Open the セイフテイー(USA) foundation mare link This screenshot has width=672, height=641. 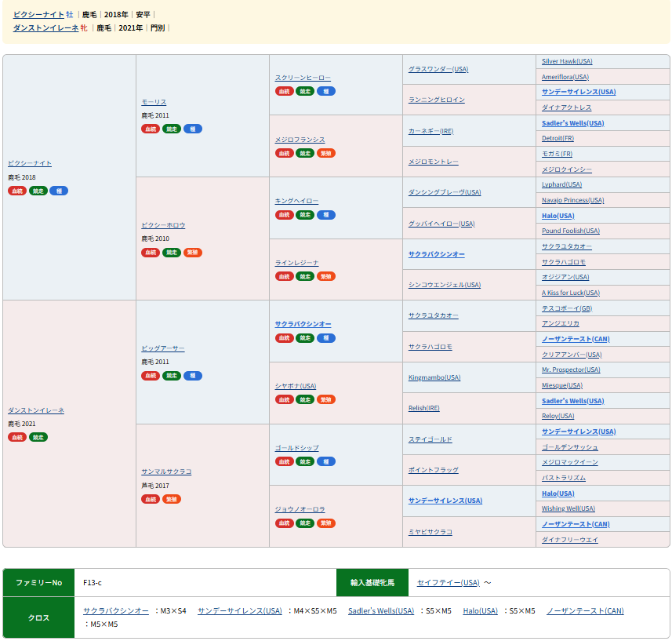[448, 582]
